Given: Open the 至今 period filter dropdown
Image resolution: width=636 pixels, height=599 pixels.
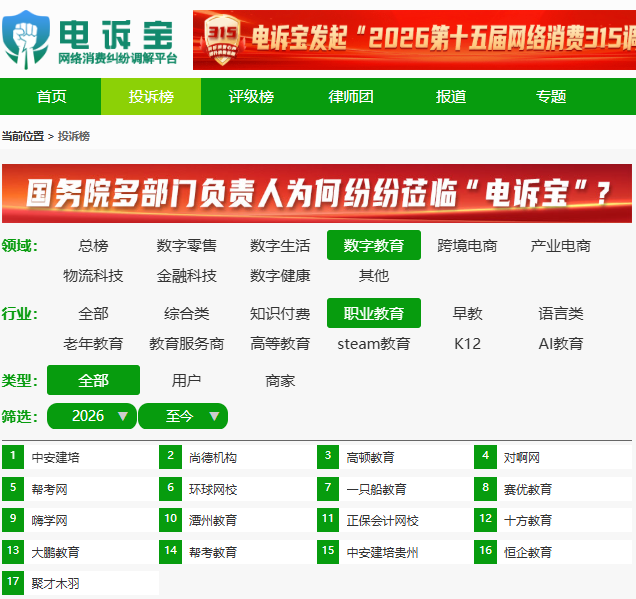Looking at the screenshot, I should pyautogui.click(x=183, y=416).
